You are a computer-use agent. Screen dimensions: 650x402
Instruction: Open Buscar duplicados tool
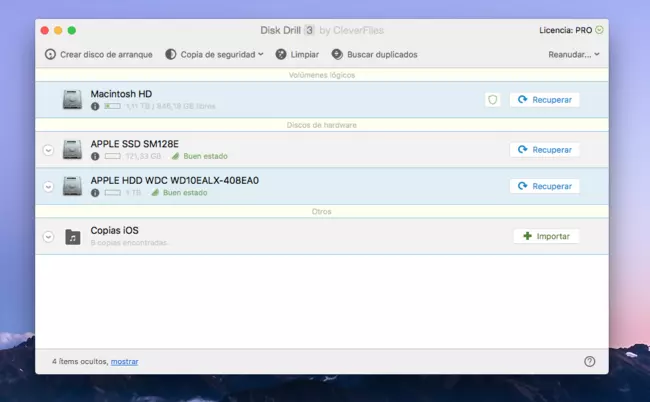374,54
